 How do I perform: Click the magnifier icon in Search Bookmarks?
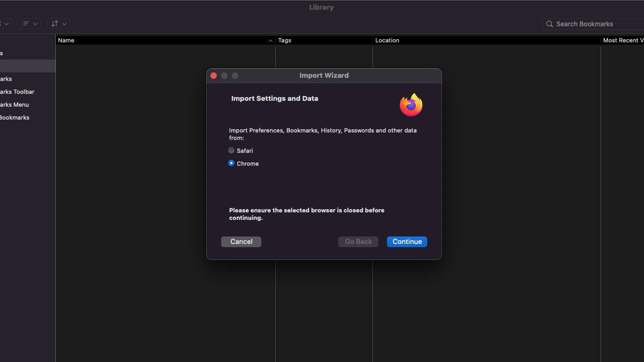click(x=550, y=24)
